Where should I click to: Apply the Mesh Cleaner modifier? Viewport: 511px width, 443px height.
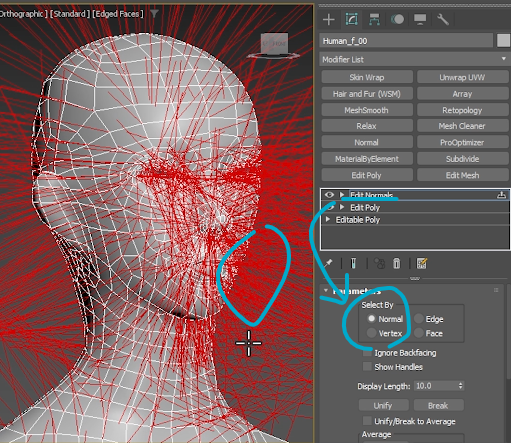[x=463, y=126]
